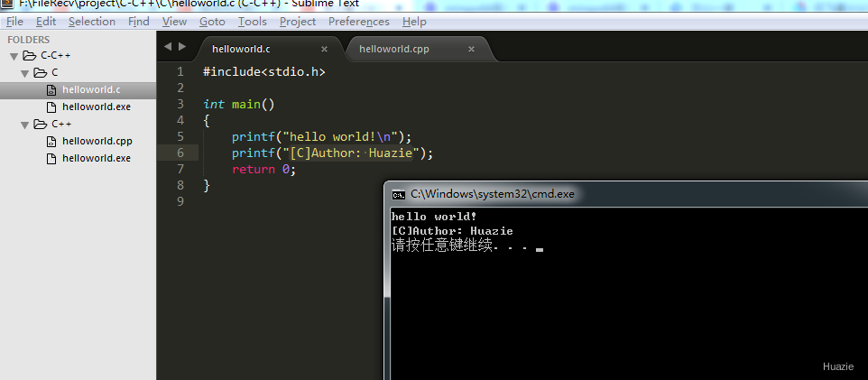The width and height of the screenshot is (868, 380).
Task: Open the Tools menu
Action: (253, 22)
